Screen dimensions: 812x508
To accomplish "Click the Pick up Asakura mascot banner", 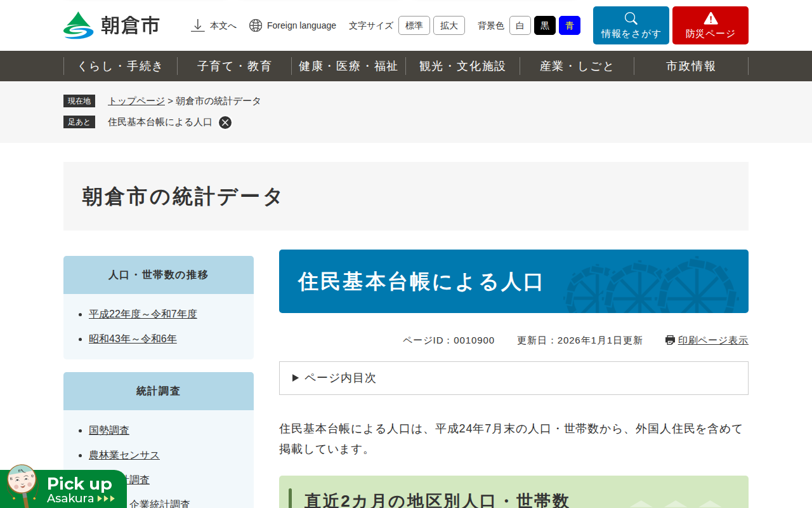I will click(63, 489).
